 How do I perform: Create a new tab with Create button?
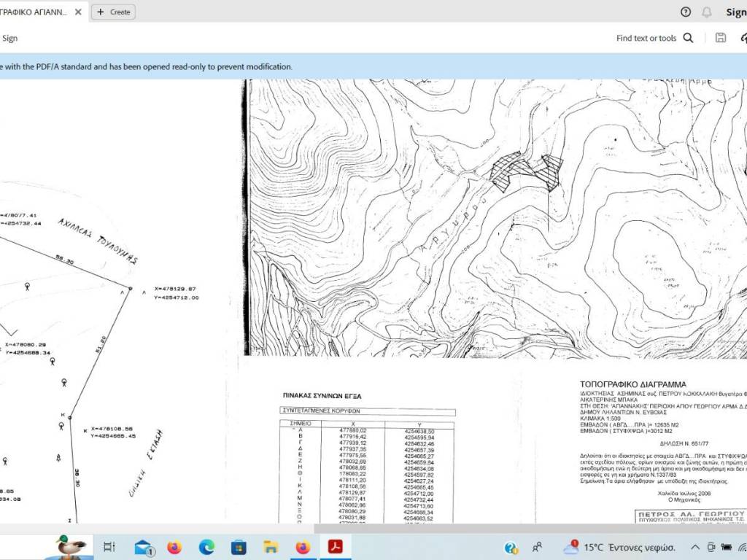tap(113, 12)
